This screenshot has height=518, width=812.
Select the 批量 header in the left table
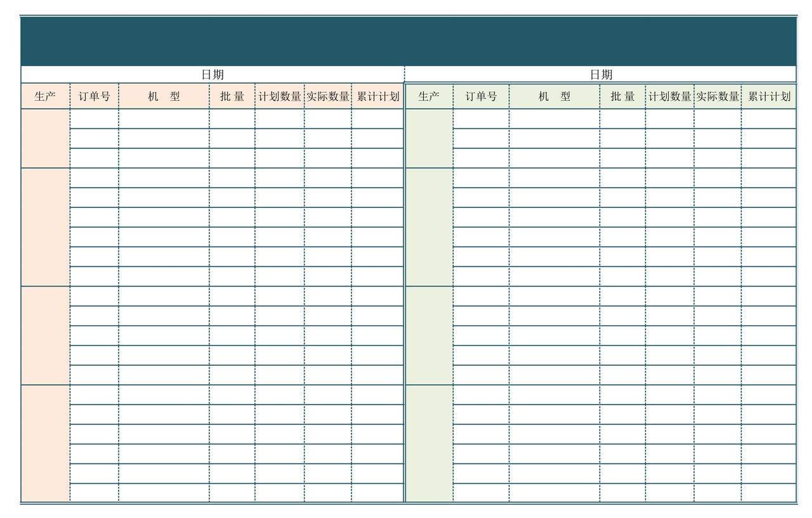pyautogui.click(x=232, y=96)
